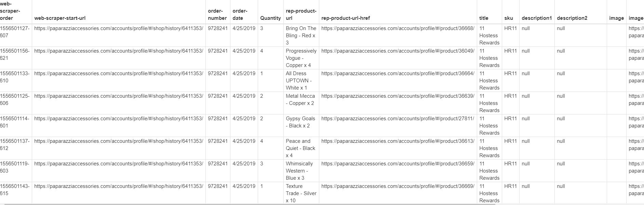Viewport: 644px width, 205px height.
Task: Click the Metal Mecca - Copper cell
Action: (300, 99)
